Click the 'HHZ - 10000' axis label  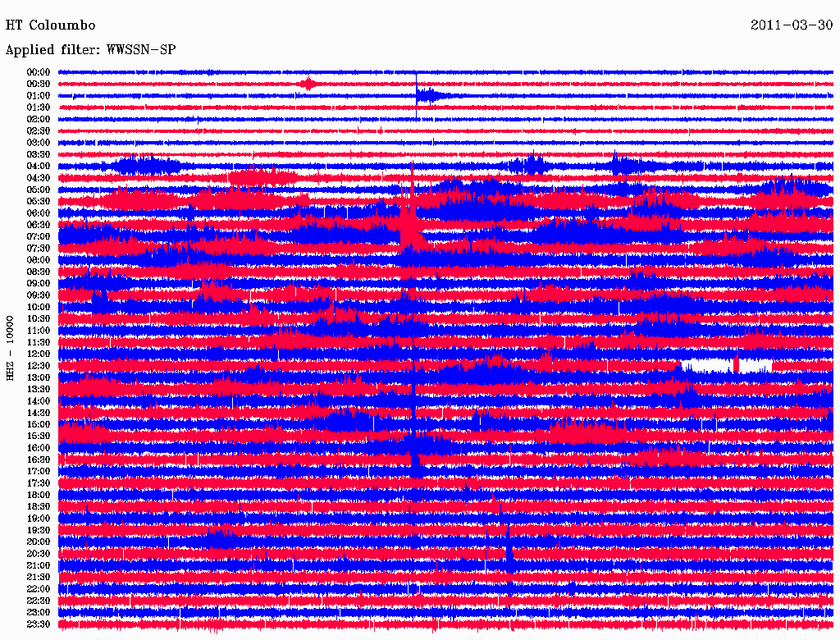[x=10, y=348]
